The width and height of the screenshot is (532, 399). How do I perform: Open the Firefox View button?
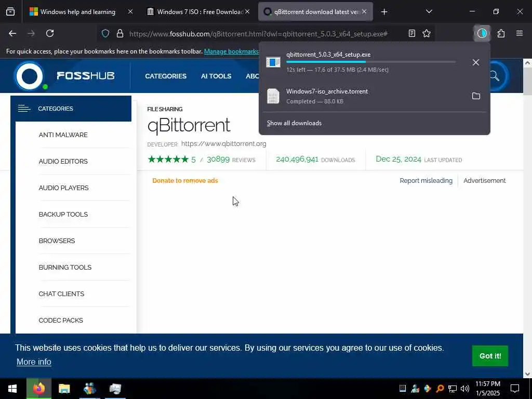[10, 12]
